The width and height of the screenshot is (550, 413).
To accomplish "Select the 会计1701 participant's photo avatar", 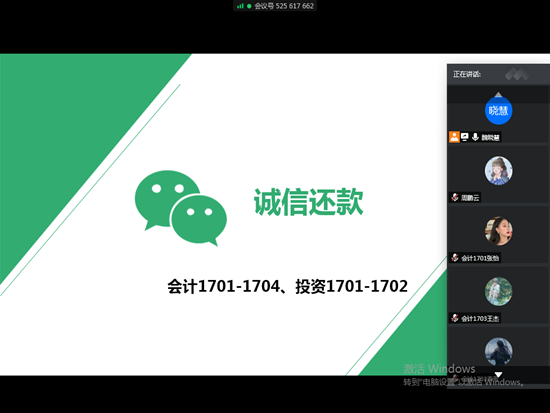I will 498,231.
